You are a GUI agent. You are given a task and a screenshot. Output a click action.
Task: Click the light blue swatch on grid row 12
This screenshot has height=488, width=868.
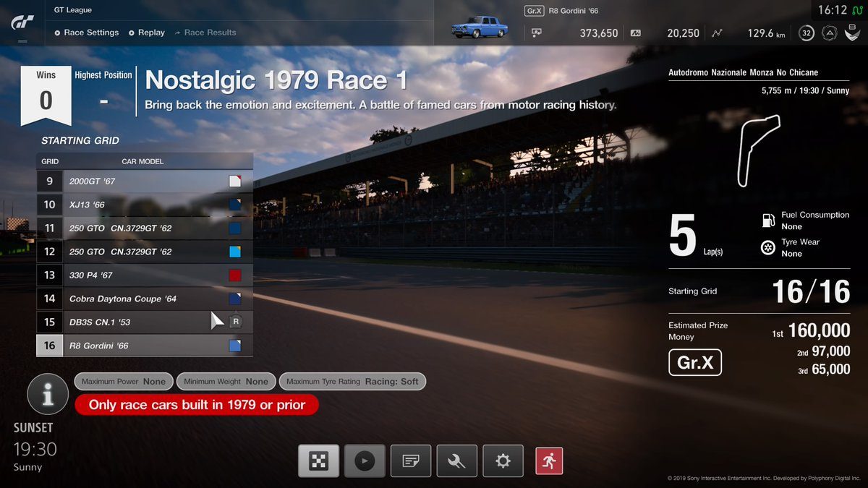pos(234,252)
